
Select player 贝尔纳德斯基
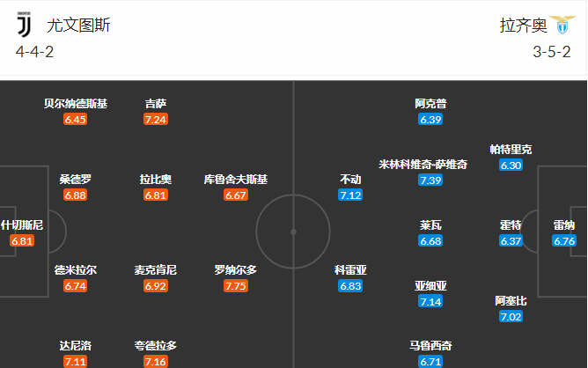click(76, 104)
